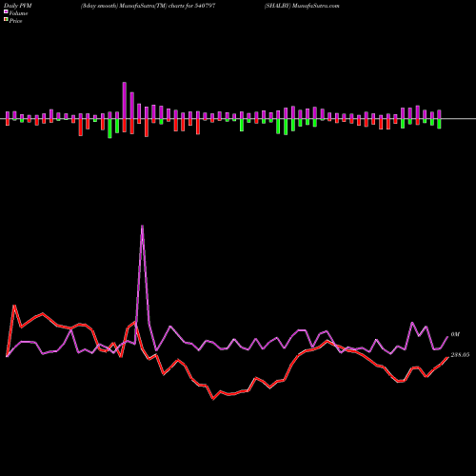The height and width of the screenshot is (476, 476).
Task: Select the Volume legend label
Action: tap(18, 13)
